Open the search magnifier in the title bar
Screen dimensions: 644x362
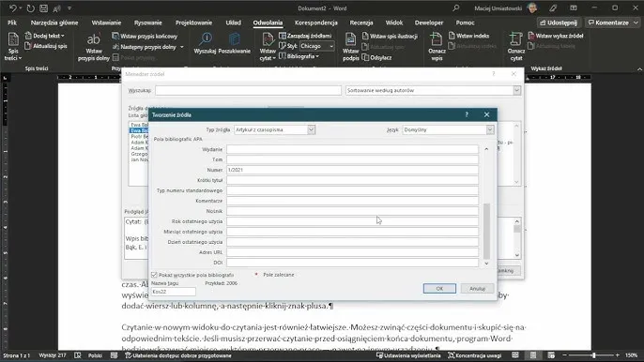(x=456, y=8)
